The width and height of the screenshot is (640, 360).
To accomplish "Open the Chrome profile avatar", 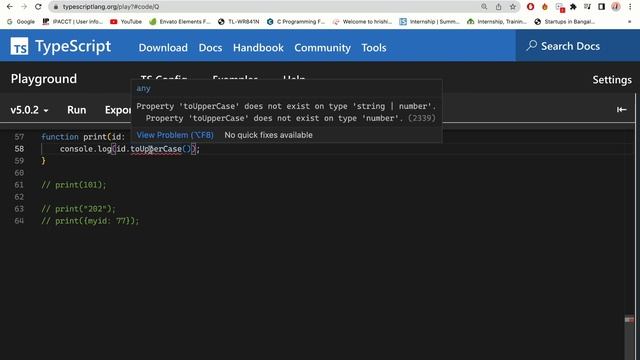I will (616, 7).
